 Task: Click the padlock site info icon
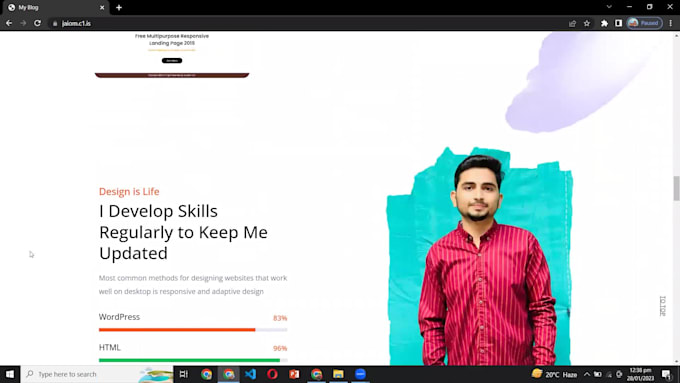pyautogui.click(x=55, y=23)
